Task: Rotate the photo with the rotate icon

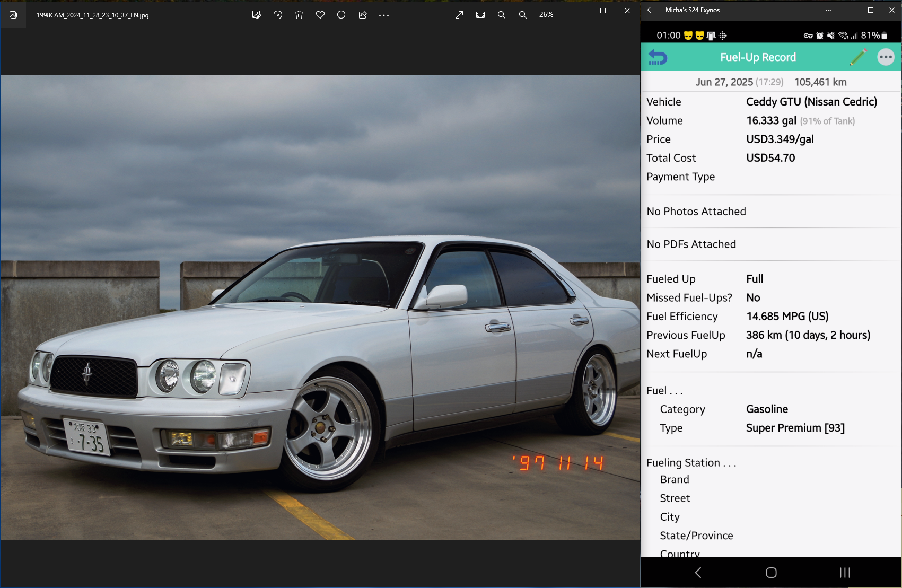Action: pyautogui.click(x=278, y=15)
